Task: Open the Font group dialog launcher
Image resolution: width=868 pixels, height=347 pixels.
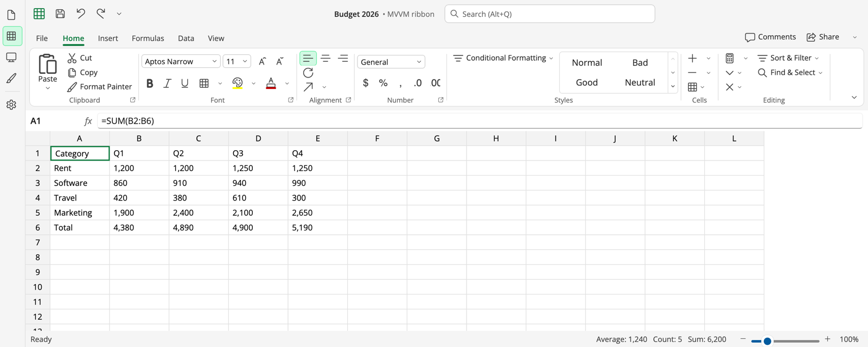Action: click(291, 100)
